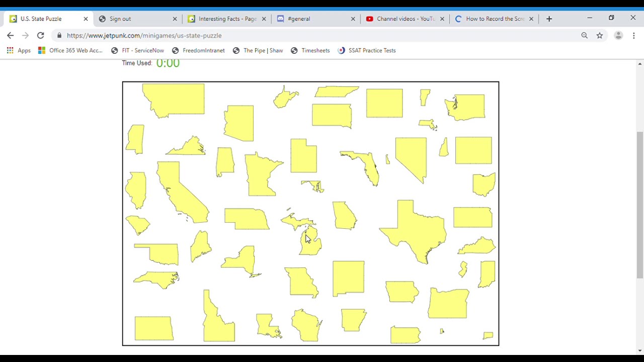Open The Pipe | Shaw bookmark
Image resolution: width=644 pixels, height=362 pixels.
pos(258,50)
